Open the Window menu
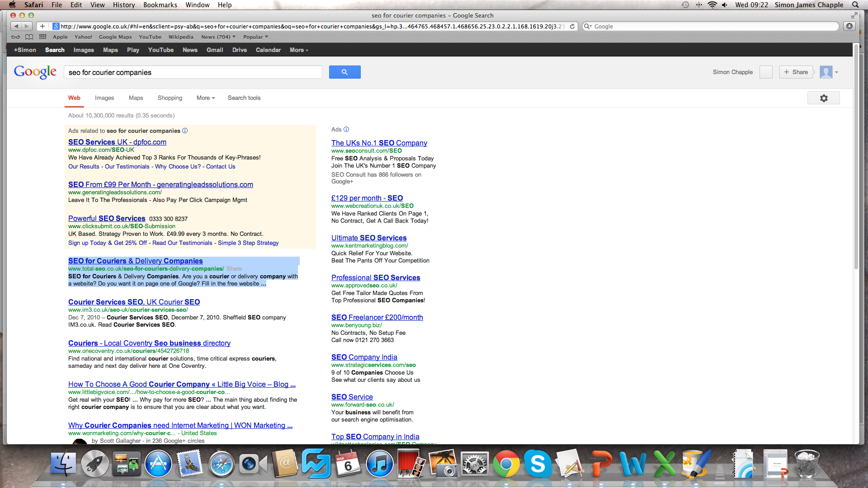Viewport: 868px width, 488px height. 198,5
